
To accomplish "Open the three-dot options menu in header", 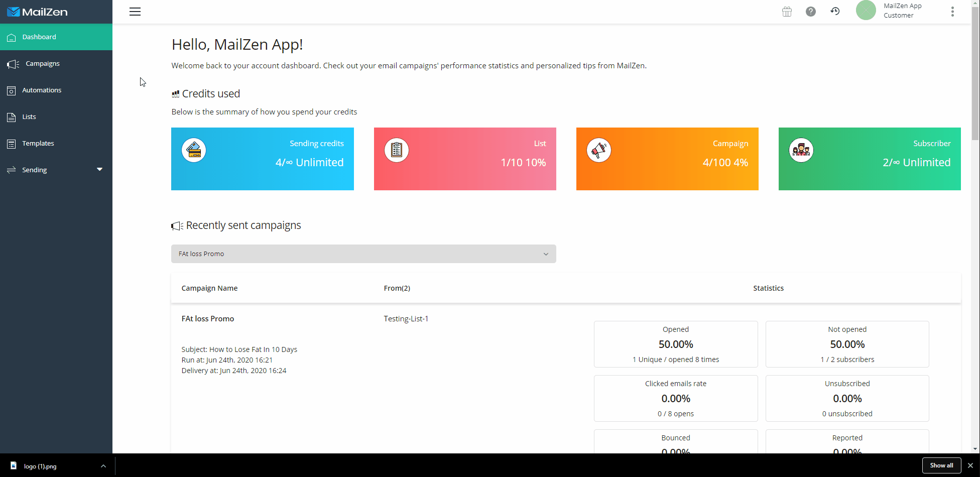I will (952, 12).
